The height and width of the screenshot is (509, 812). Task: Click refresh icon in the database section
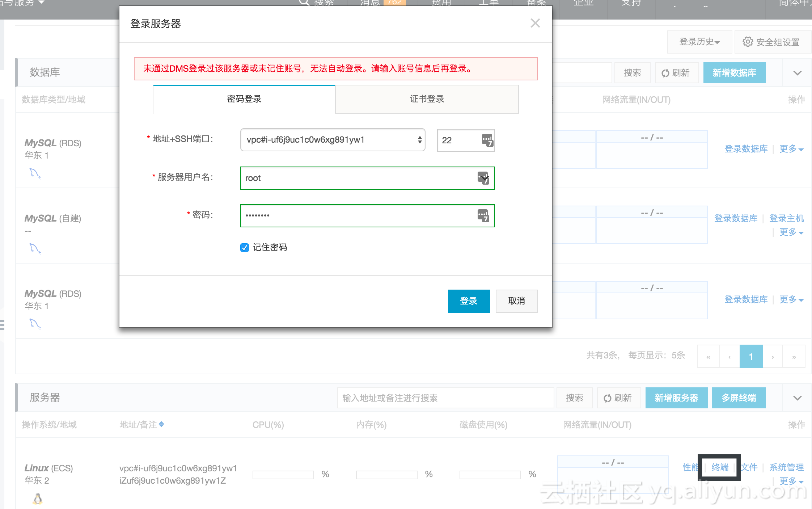[665, 73]
